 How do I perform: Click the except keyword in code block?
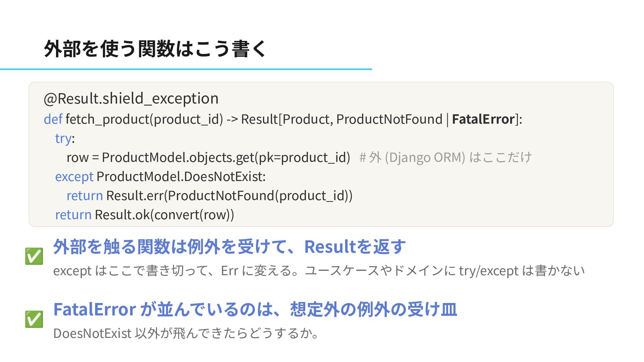74,177
